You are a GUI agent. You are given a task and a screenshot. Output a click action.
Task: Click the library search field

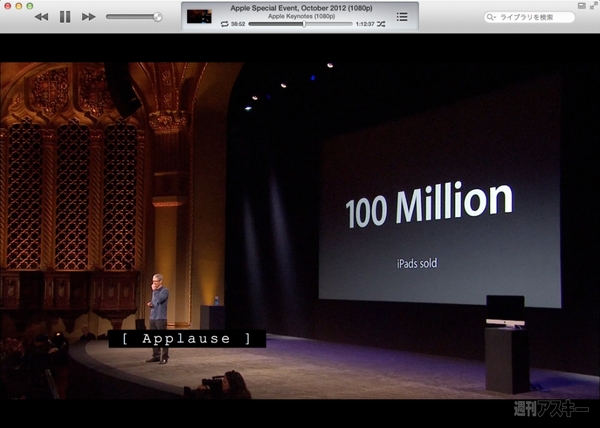(x=530, y=17)
